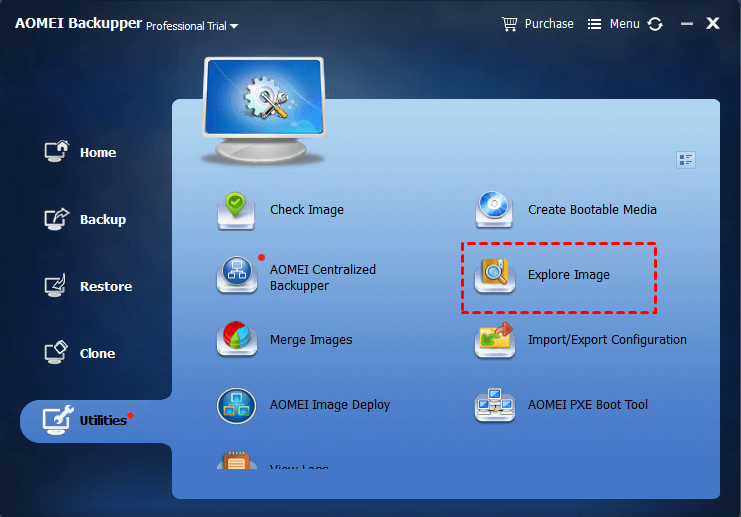Switch to the Backup tab label
The height and width of the screenshot is (517, 741).
(x=103, y=220)
